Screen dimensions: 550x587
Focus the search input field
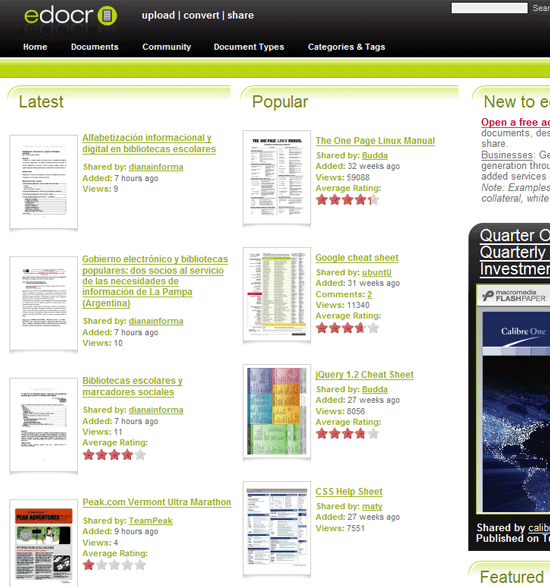click(x=489, y=8)
